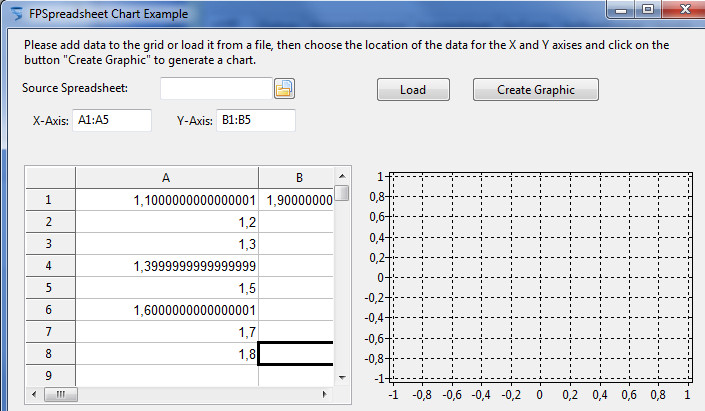
Task: Click the Y-Axis range field
Action: [x=256, y=120]
